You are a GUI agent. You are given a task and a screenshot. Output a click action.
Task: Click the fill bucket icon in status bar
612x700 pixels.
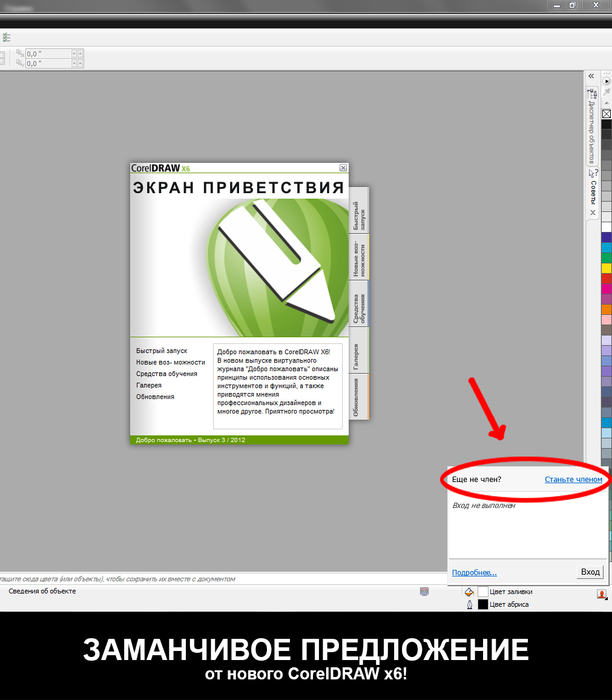click(x=469, y=592)
